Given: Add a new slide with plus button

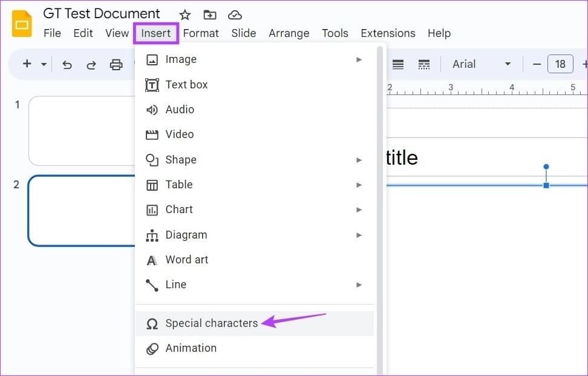Looking at the screenshot, I should tap(27, 64).
